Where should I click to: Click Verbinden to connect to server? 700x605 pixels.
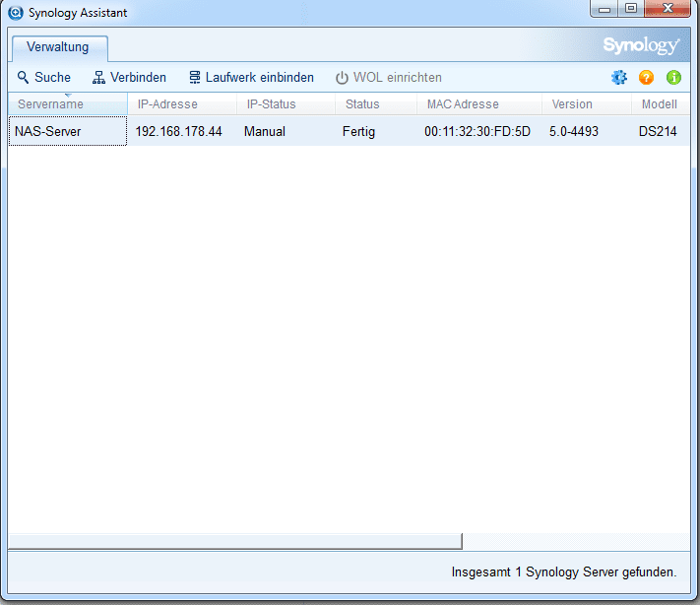click(x=129, y=77)
